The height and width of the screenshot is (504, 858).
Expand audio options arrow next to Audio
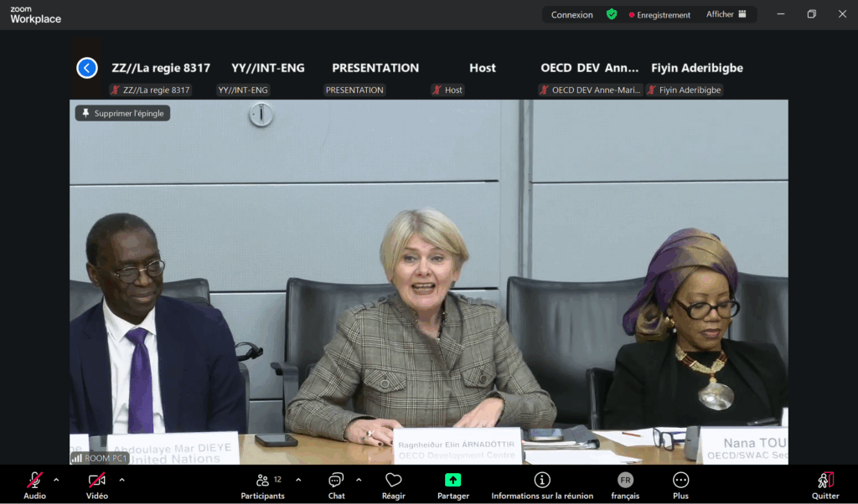tap(56, 480)
